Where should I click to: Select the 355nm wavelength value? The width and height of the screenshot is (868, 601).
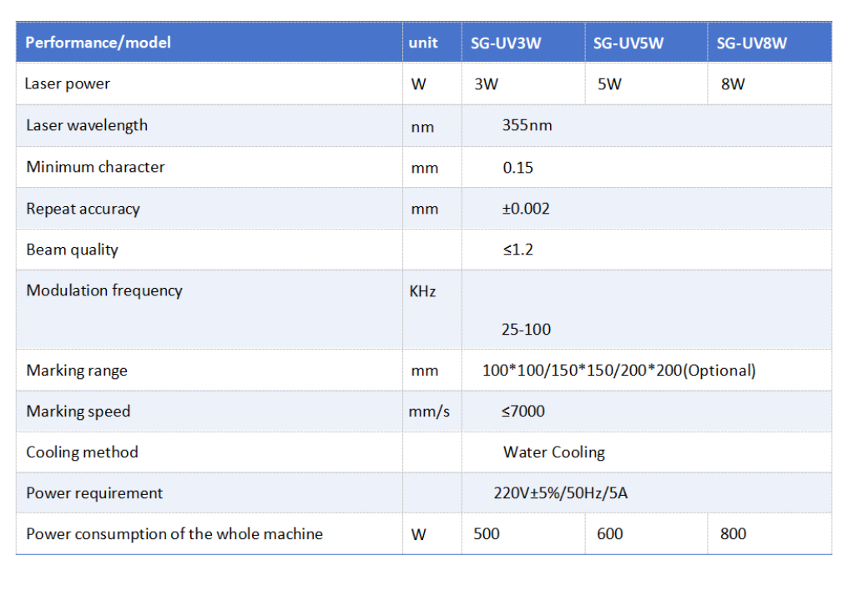[527, 125]
